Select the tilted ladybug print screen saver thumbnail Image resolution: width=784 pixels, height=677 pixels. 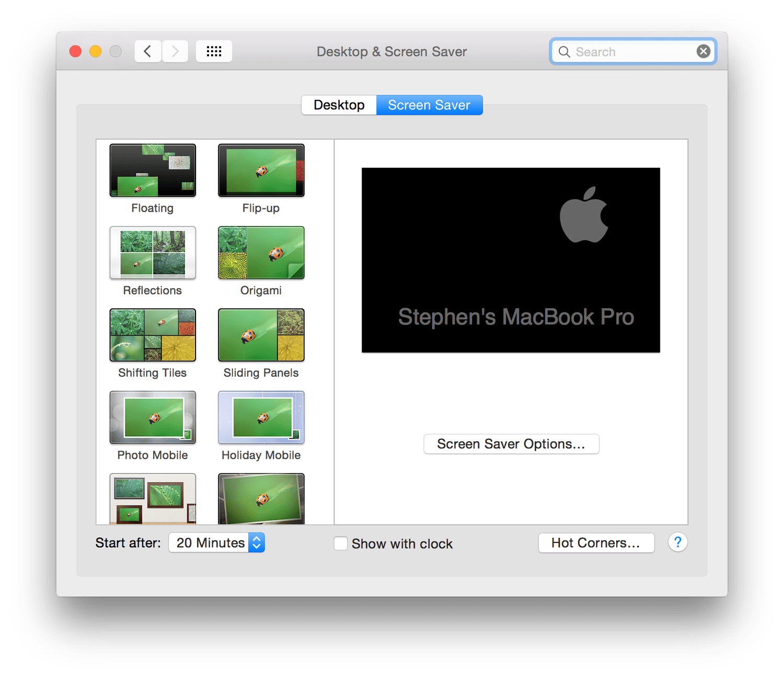click(261, 499)
